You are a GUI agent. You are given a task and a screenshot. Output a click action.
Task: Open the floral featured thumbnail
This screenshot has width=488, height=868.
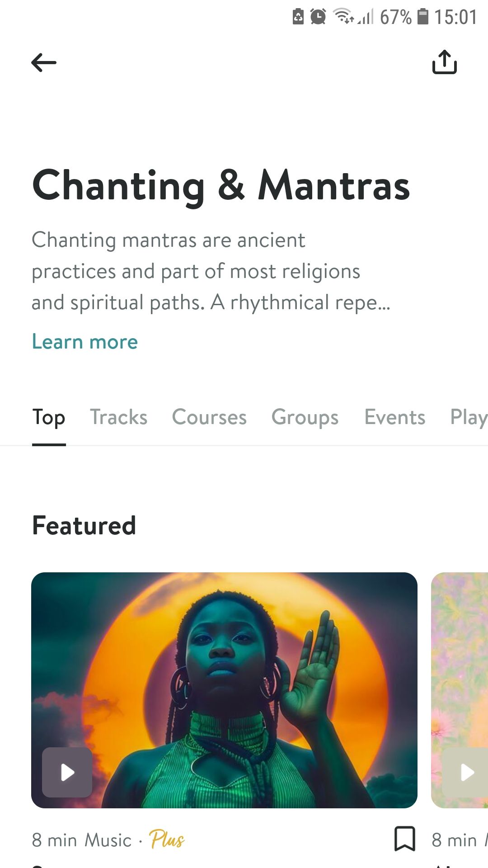point(460,660)
